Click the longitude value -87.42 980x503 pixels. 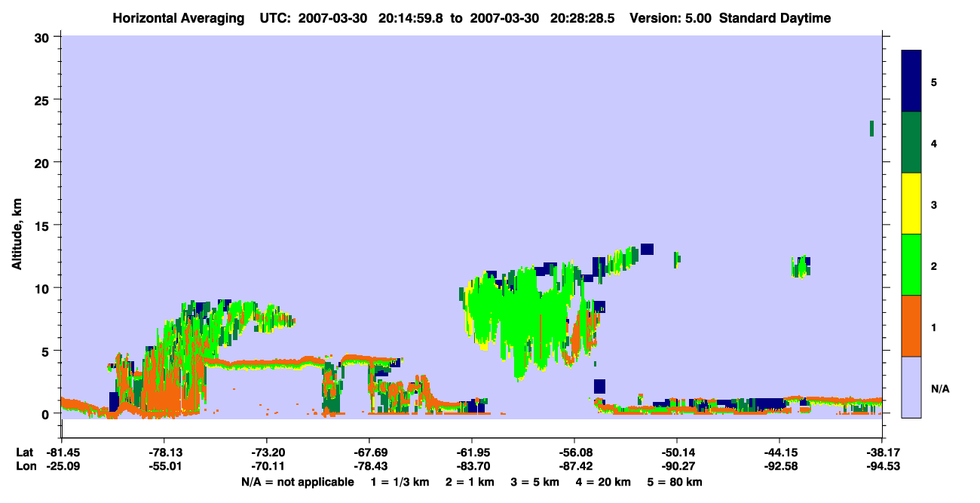click(x=574, y=467)
